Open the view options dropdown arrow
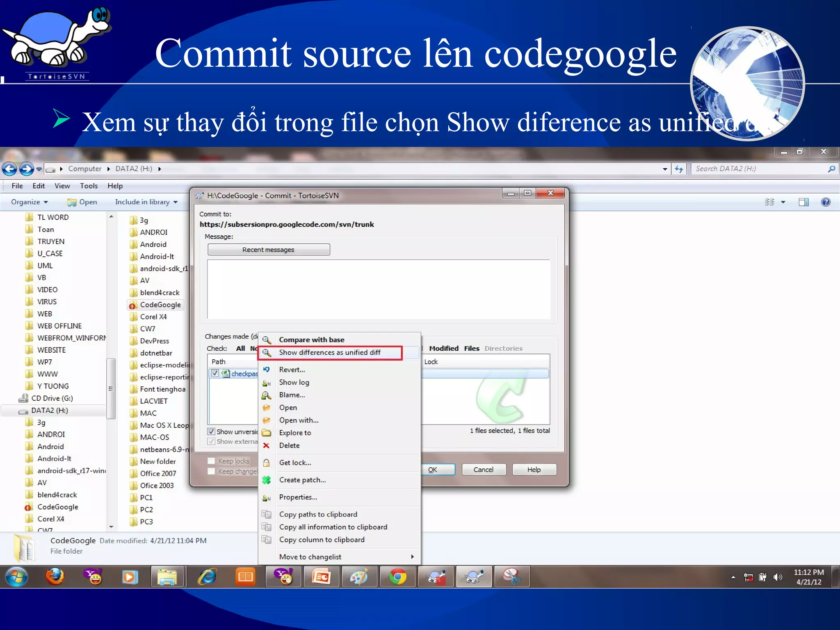 [783, 202]
